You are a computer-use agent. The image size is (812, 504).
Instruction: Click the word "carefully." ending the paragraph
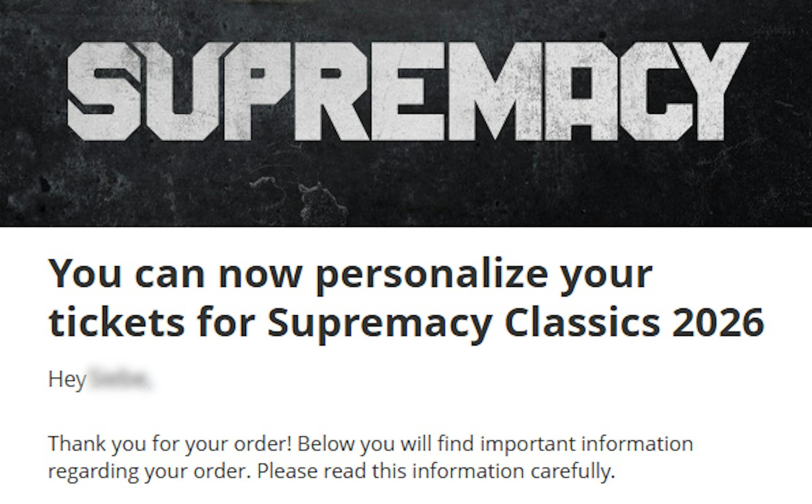coord(572,471)
